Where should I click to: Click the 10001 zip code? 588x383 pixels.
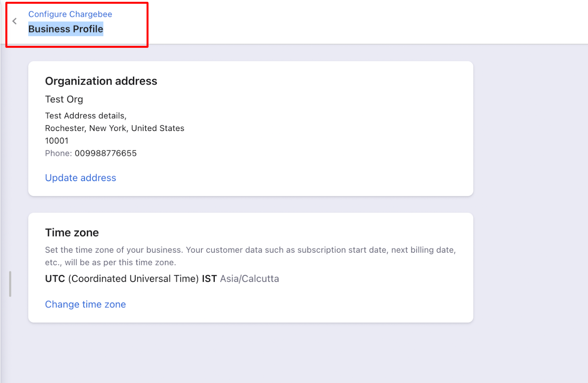57,141
